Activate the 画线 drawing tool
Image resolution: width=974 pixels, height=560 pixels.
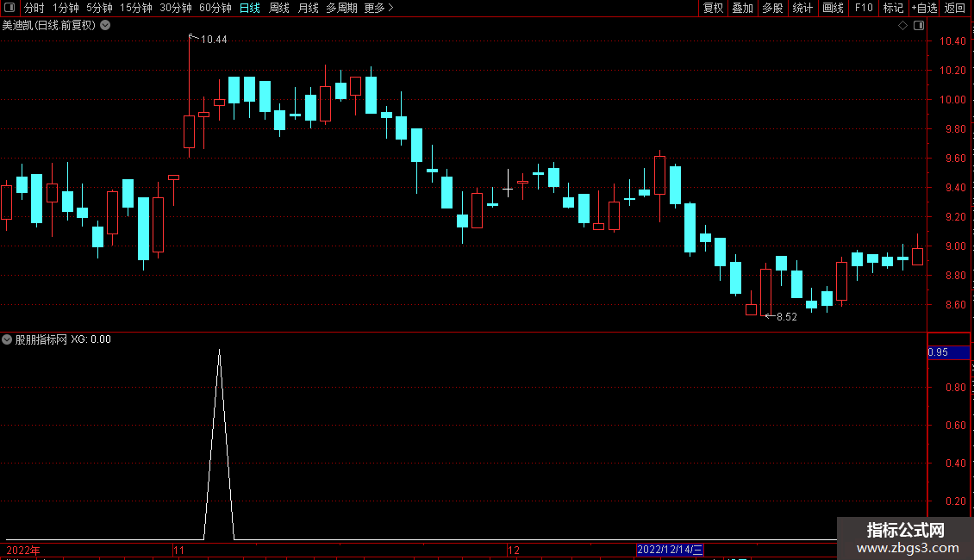(x=833, y=8)
